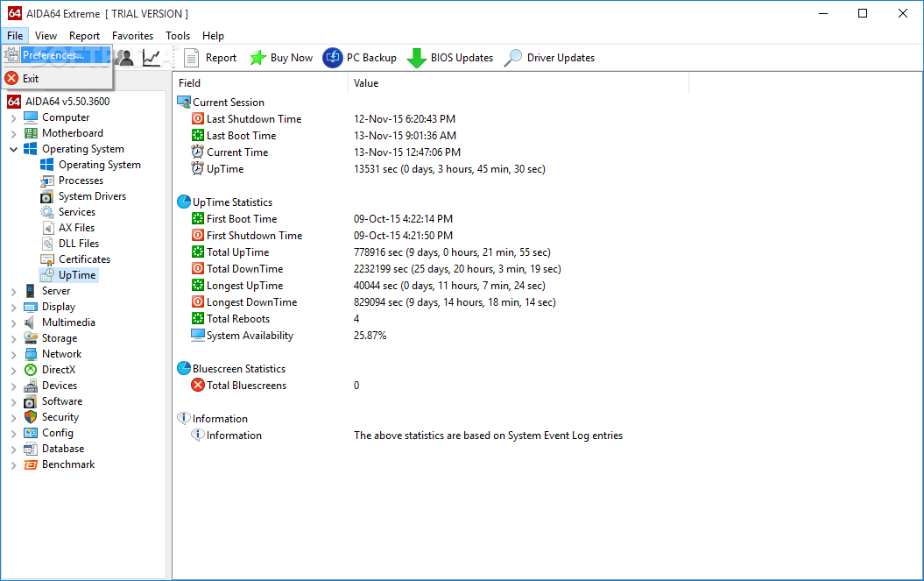
Task: Expand the Computer tree node
Action: [13, 118]
